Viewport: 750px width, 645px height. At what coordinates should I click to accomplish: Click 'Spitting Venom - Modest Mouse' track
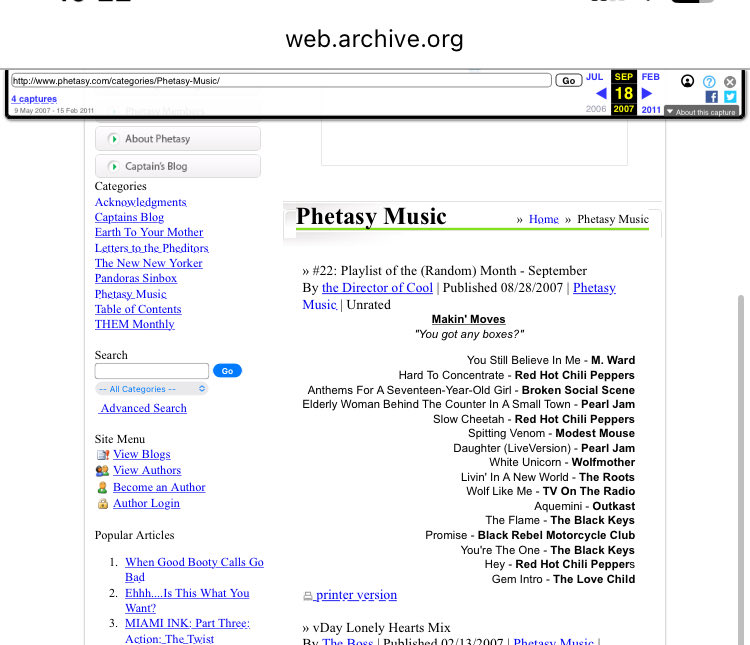(551, 434)
